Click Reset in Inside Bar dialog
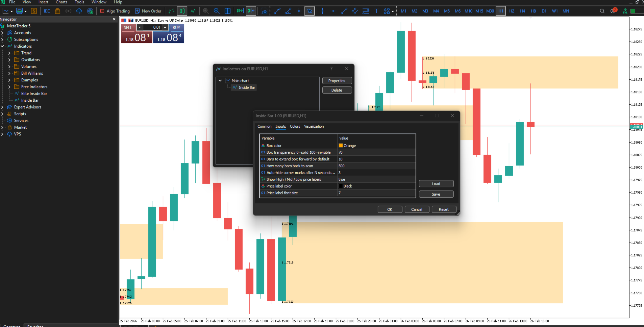This screenshot has height=327, width=644. point(444,209)
